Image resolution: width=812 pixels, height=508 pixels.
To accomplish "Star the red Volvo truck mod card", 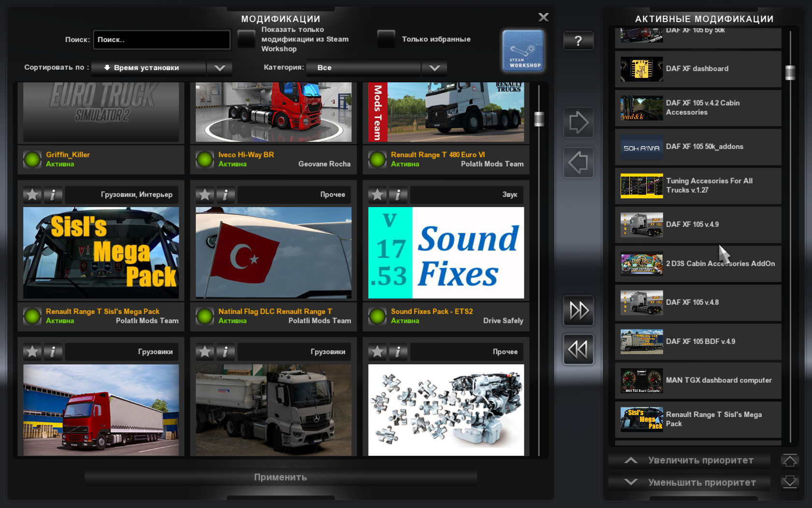I will (x=32, y=352).
